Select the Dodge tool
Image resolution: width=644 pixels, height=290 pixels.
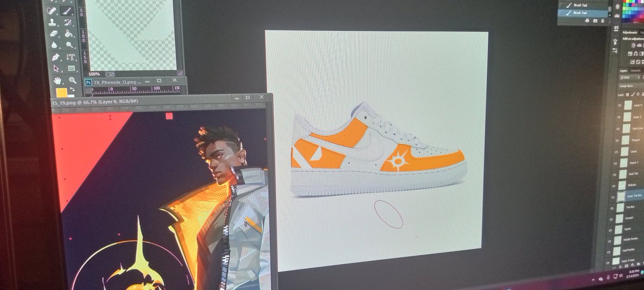tap(69, 45)
